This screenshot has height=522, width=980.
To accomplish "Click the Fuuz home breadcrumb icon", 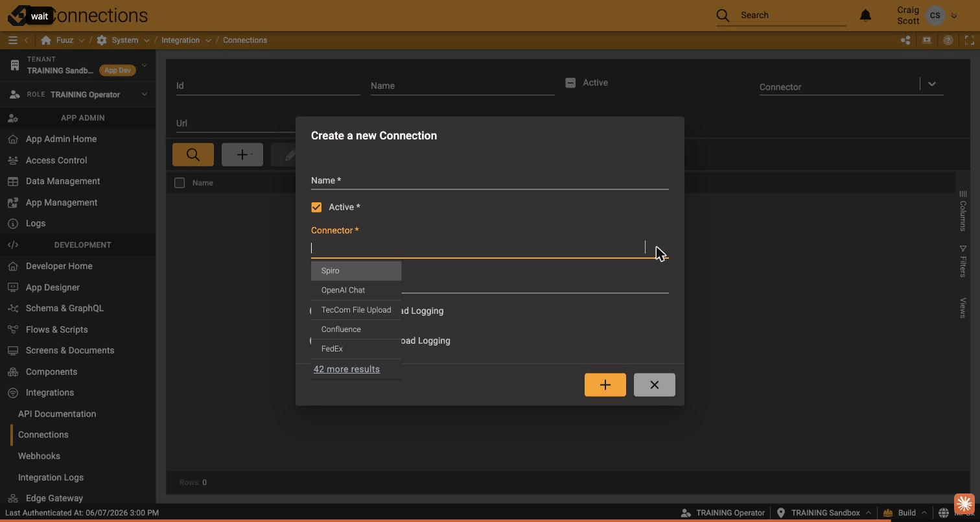I will coord(45,40).
